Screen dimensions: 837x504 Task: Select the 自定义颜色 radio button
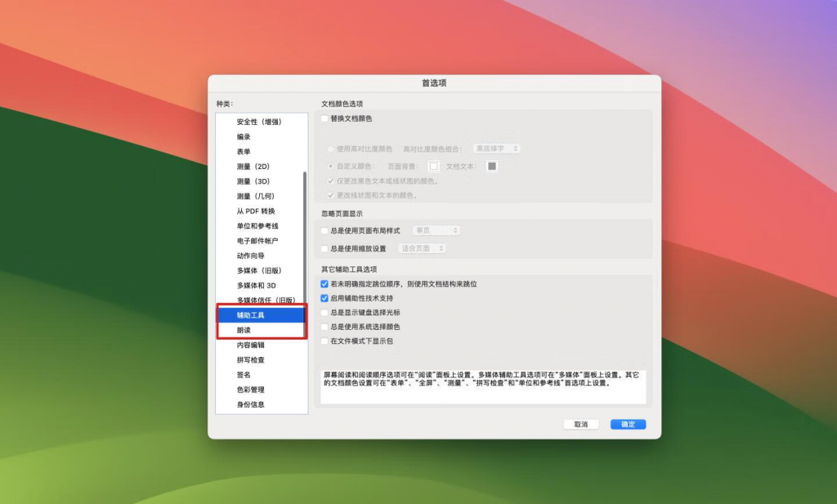tap(330, 165)
